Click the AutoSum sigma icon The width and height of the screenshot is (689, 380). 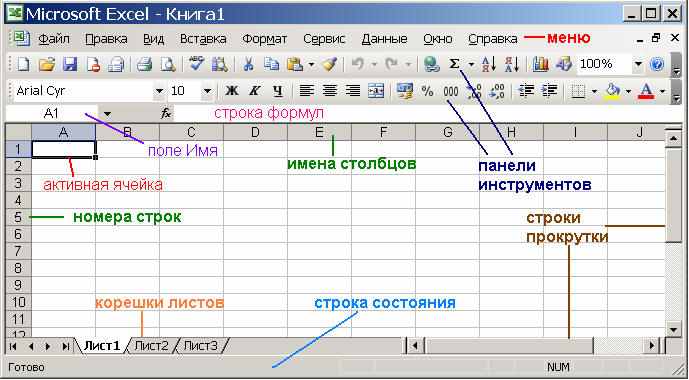pos(454,65)
